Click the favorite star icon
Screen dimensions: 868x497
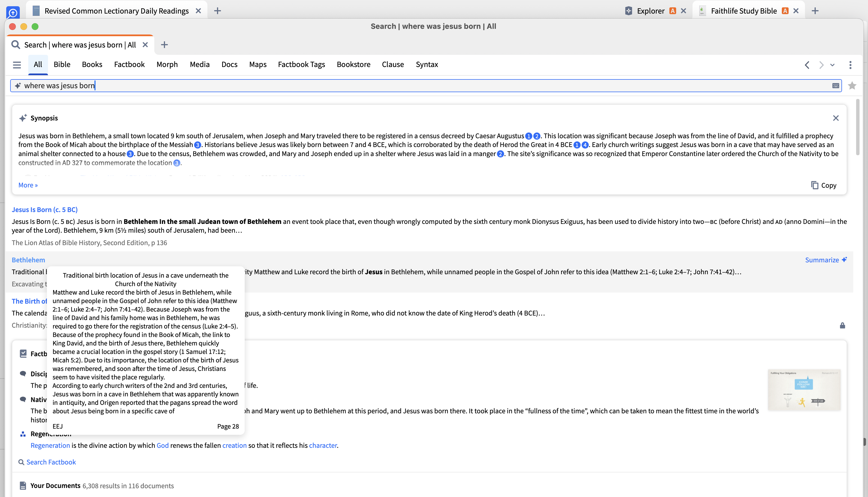[x=852, y=86]
